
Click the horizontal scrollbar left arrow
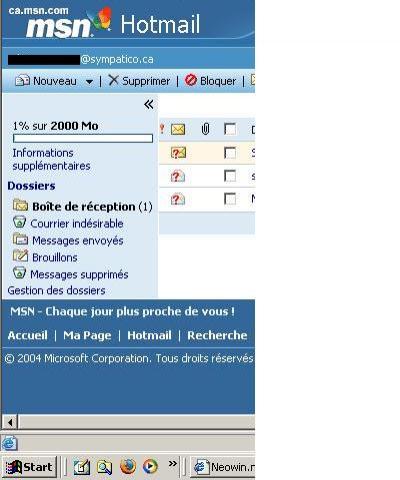(10, 422)
